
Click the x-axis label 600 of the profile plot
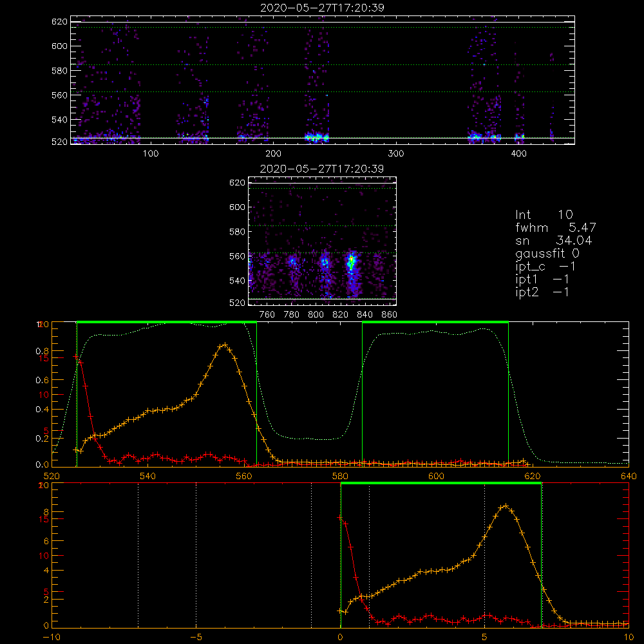(436, 476)
